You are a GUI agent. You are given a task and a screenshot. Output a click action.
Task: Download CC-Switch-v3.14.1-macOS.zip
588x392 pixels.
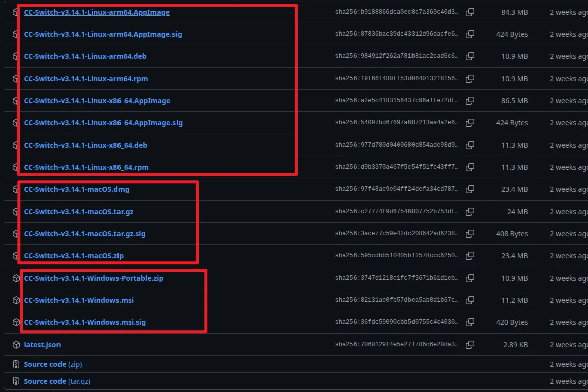[74, 255]
